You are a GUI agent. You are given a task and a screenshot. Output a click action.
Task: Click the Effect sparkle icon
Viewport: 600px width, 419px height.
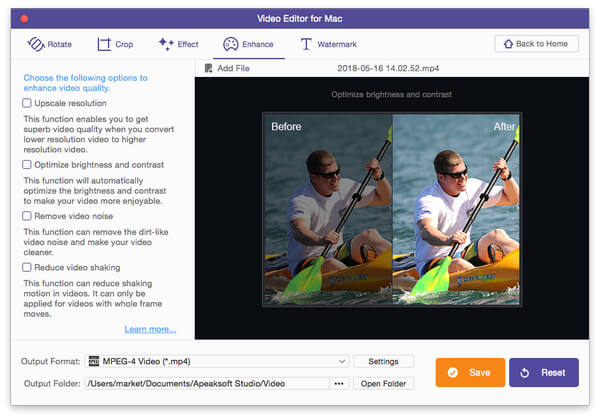pos(166,44)
